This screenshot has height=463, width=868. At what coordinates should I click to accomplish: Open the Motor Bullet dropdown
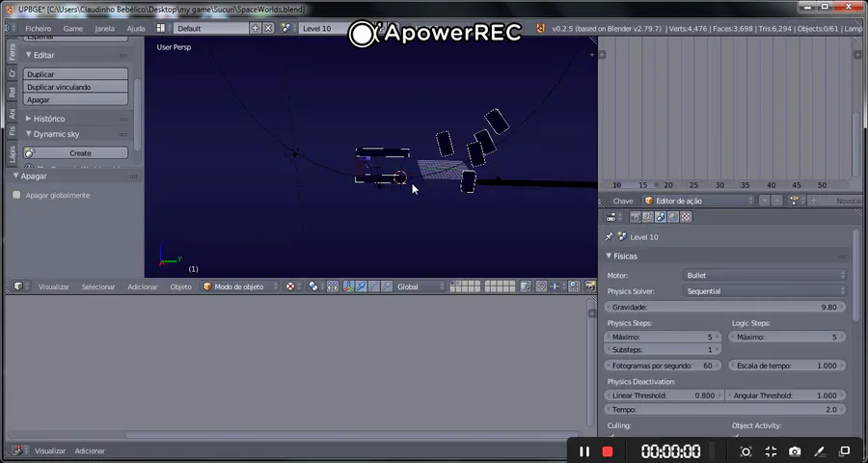765,275
